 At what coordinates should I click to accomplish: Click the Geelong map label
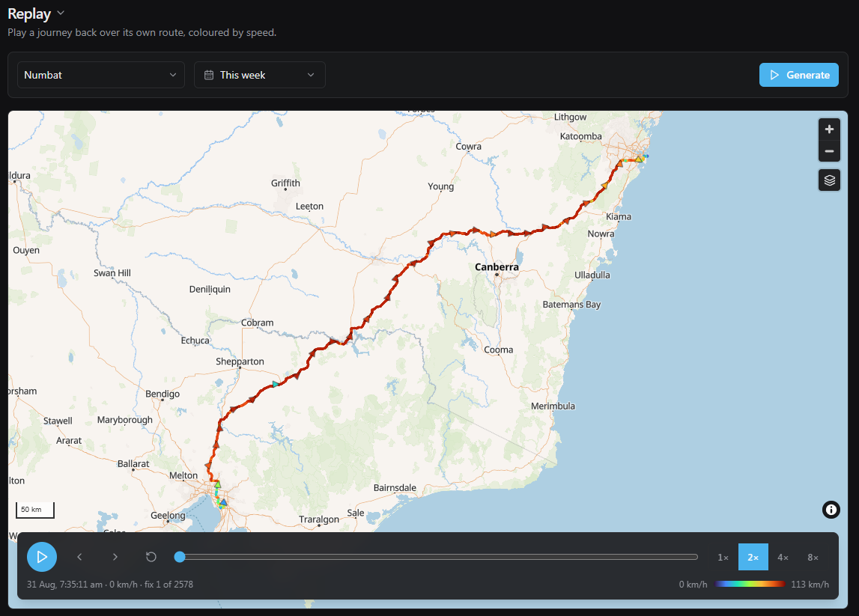[x=168, y=515]
